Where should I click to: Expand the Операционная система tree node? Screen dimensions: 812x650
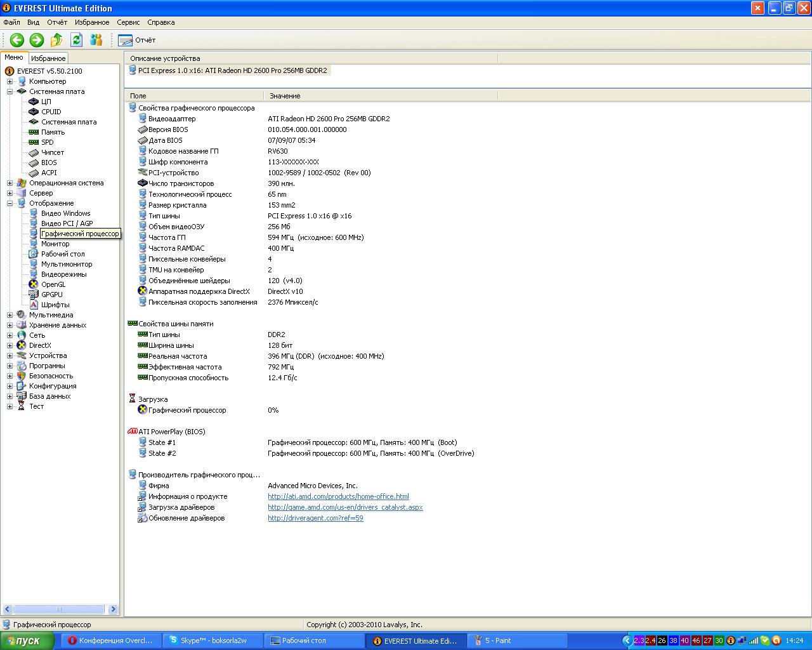click(10, 183)
